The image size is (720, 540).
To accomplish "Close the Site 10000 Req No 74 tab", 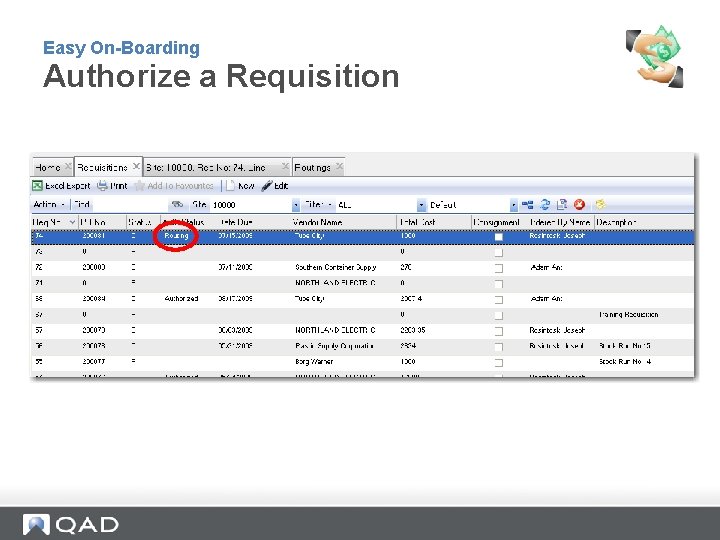I will click(285, 166).
